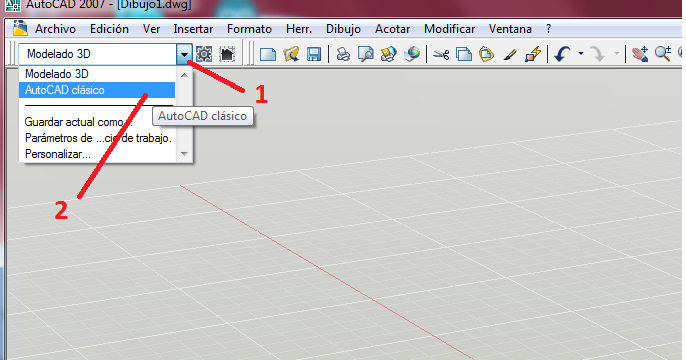Open Block Editor lightning icon
Image resolution: width=686 pixels, height=360 pixels.
533,54
